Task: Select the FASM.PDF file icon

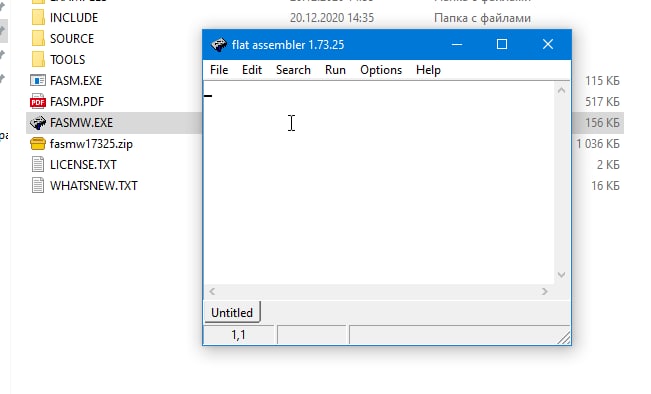Action: point(38,101)
